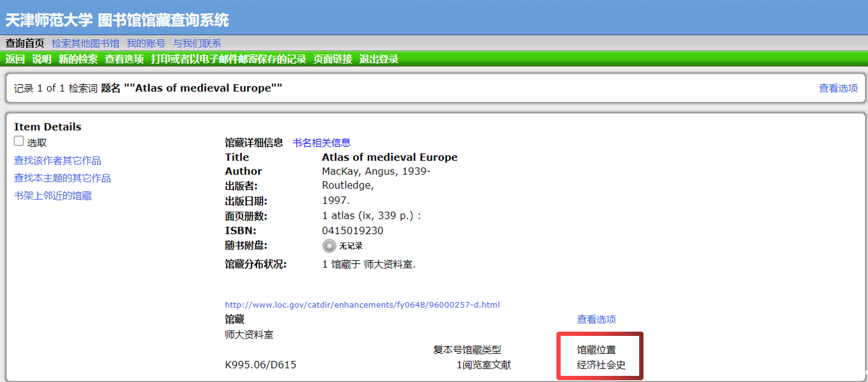Click 查看选项 link in 馆藏 section
The height and width of the screenshot is (382, 868).
[x=596, y=319]
